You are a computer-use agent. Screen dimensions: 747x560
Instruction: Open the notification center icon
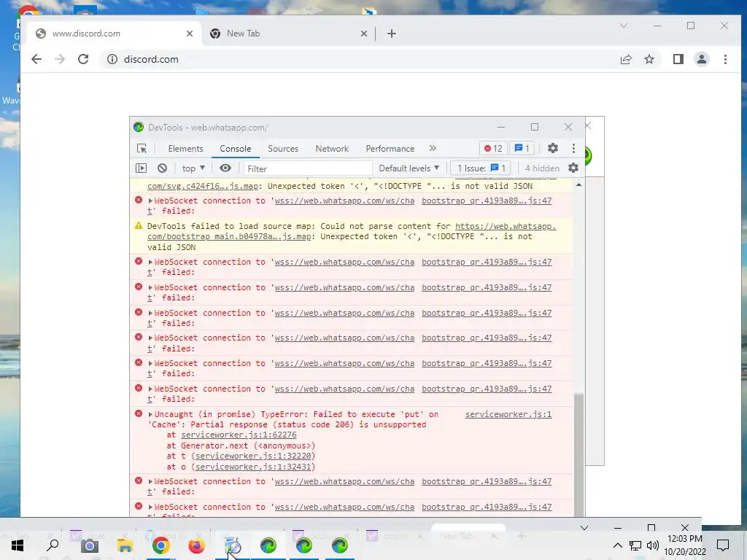click(x=723, y=545)
